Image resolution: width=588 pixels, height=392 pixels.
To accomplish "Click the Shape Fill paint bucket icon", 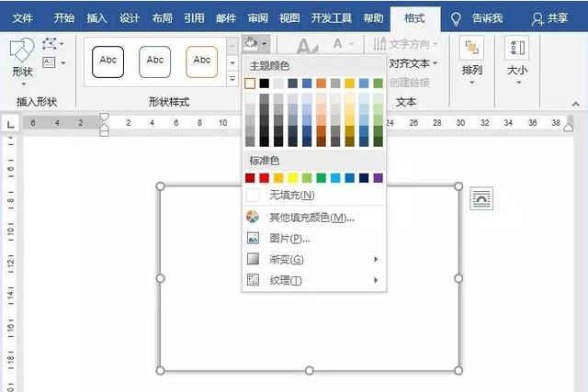I will (251, 44).
